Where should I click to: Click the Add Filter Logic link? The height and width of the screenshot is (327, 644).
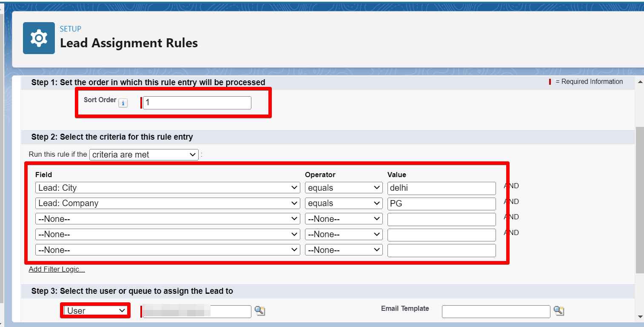tap(56, 269)
